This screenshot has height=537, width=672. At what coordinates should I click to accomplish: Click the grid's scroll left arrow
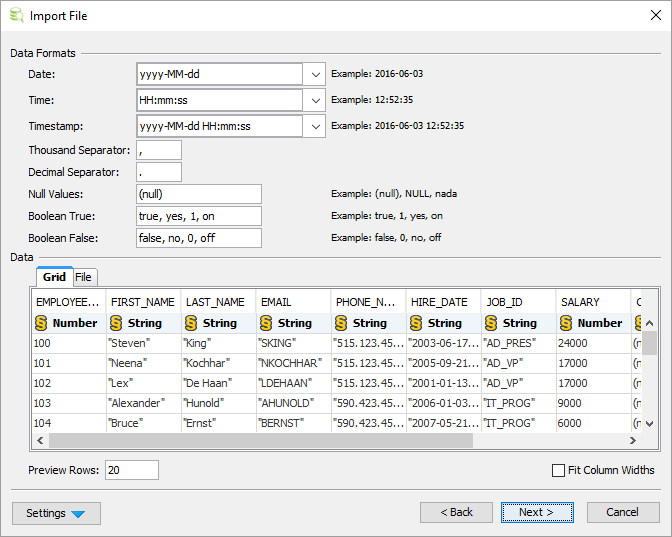pos(40,441)
